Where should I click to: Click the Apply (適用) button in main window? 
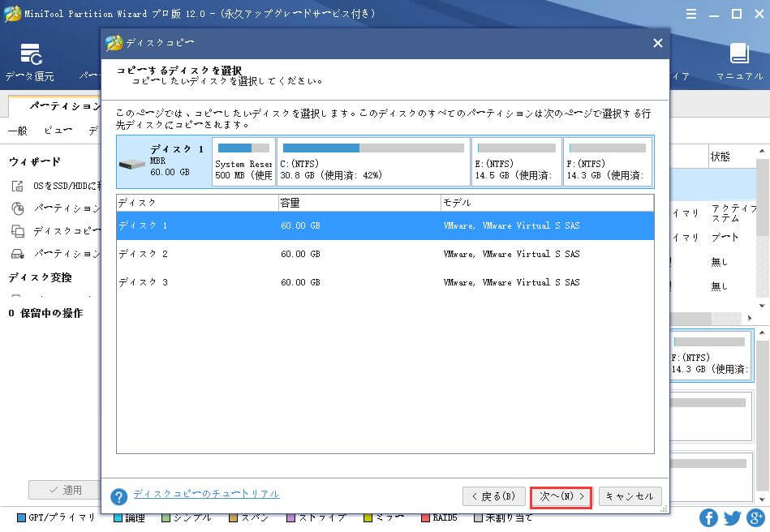(65, 490)
